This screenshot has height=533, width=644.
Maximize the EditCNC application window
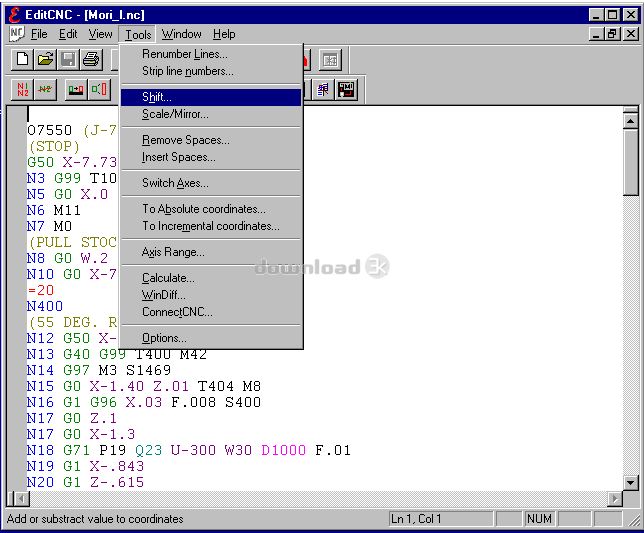612,15
